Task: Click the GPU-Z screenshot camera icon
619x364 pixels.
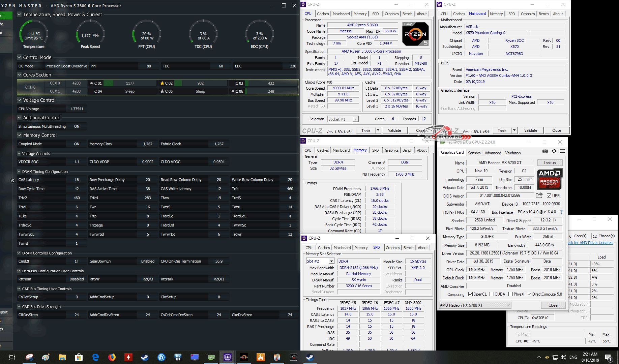Action: coord(545,151)
